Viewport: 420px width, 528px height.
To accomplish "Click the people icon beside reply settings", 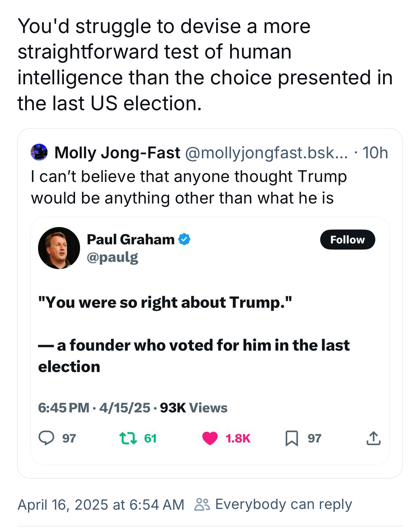I will (x=202, y=504).
